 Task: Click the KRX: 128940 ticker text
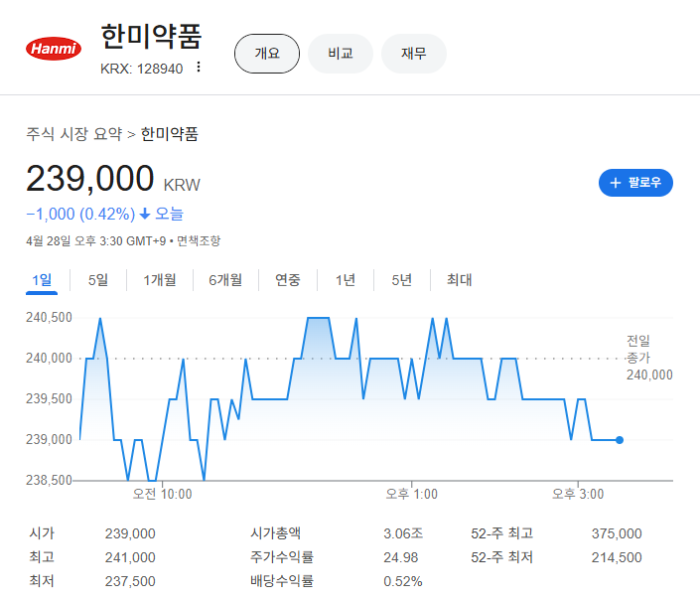142,69
